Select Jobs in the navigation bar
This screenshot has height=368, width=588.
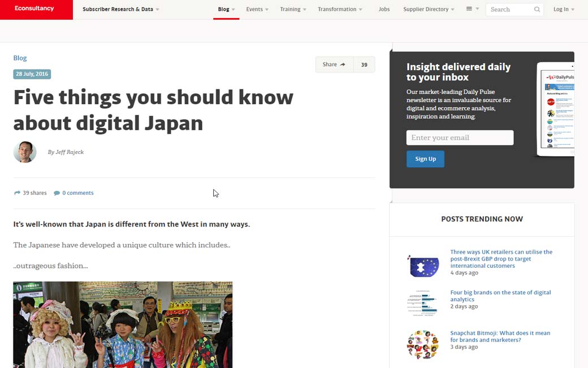(x=384, y=10)
